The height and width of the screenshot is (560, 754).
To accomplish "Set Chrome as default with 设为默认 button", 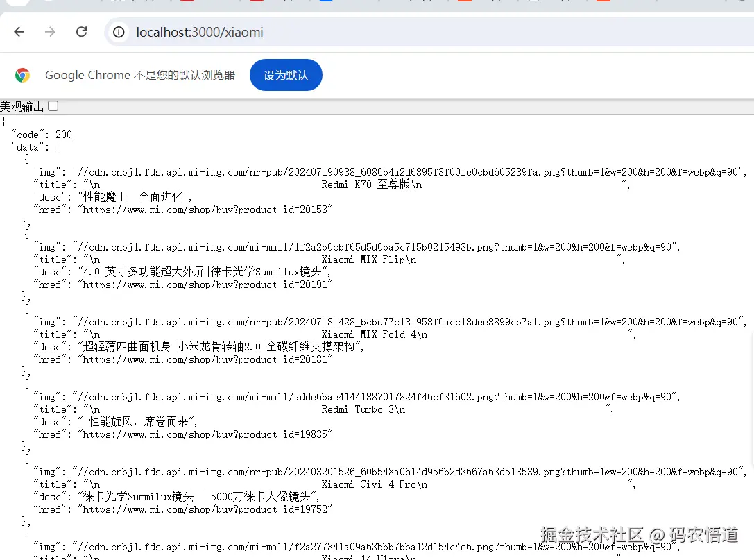I will pos(286,75).
